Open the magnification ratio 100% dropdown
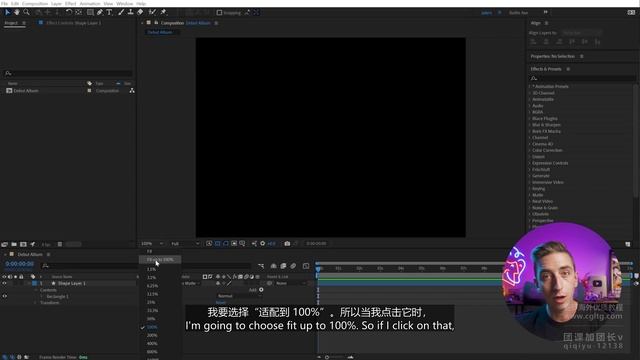 click(x=152, y=244)
